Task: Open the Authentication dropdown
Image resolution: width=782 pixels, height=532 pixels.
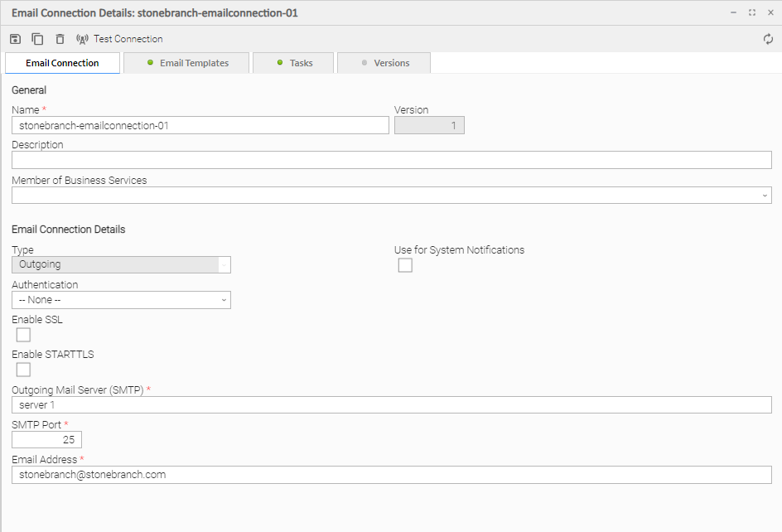Action: tap(121, 300)
